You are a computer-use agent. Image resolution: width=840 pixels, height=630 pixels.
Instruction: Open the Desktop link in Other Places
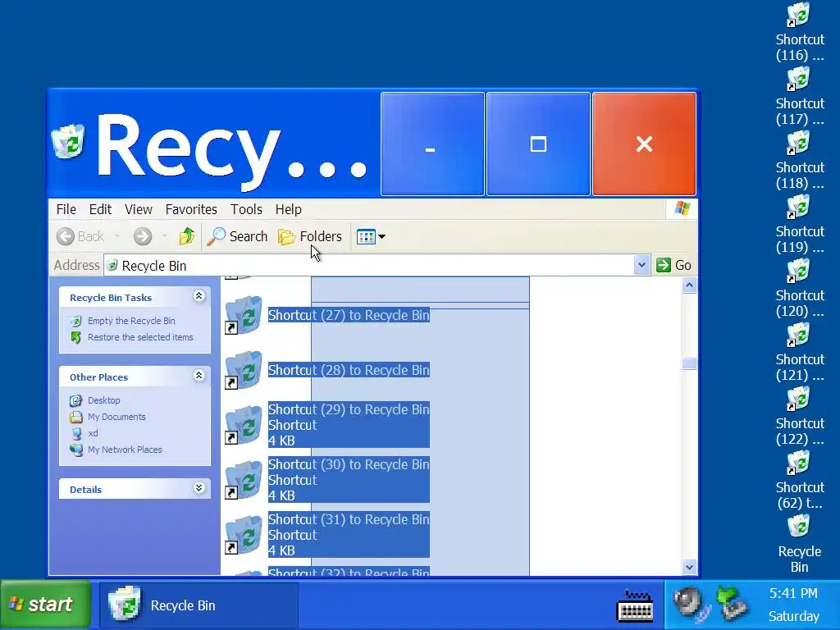tap(104, 400)
